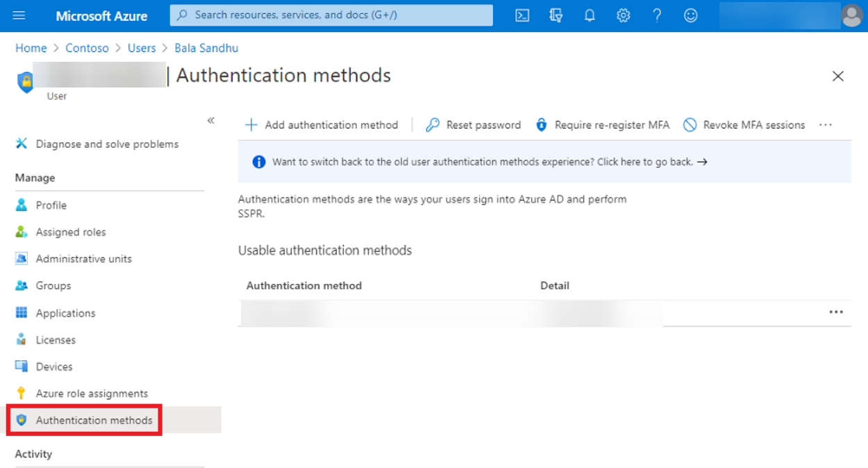This screenshot has height=468, width=868.
Task: Open the toolbar overflow ellipsis menu
Action: [825, 125]
